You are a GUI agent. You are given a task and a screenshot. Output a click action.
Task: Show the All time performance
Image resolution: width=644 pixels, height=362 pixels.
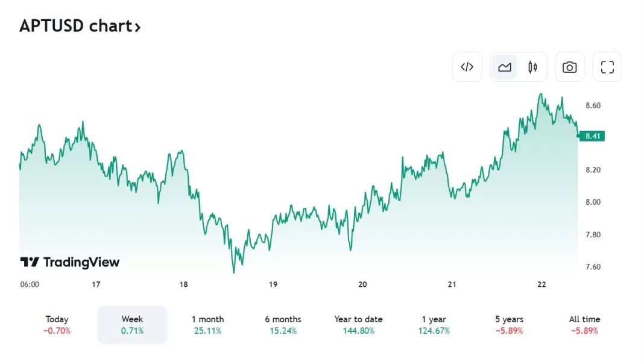(584, 325)
